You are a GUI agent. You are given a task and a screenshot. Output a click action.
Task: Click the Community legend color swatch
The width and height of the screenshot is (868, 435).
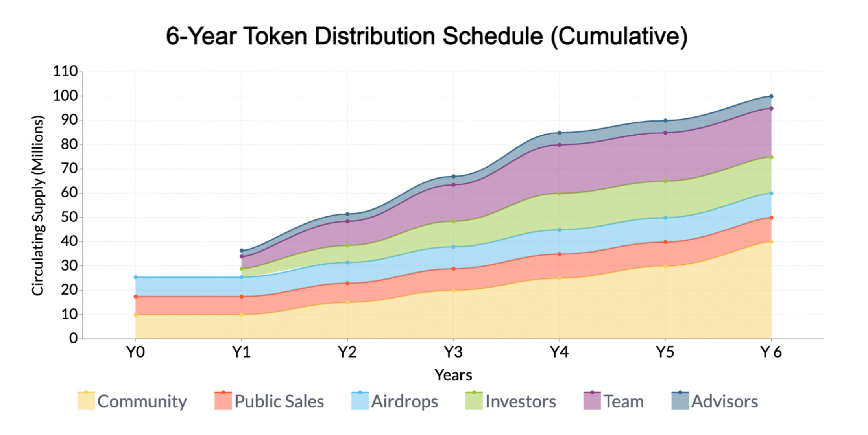click(86, 401)
